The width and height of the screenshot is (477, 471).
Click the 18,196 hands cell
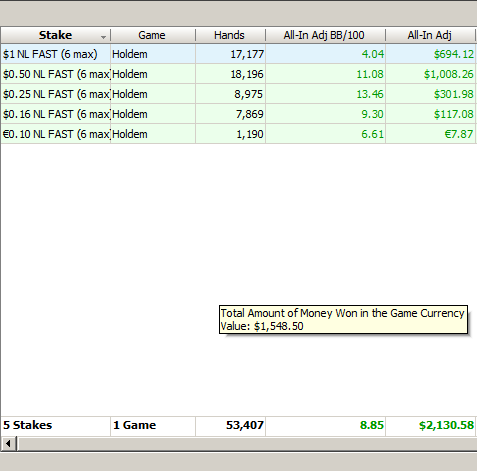[x=230, y=74]
